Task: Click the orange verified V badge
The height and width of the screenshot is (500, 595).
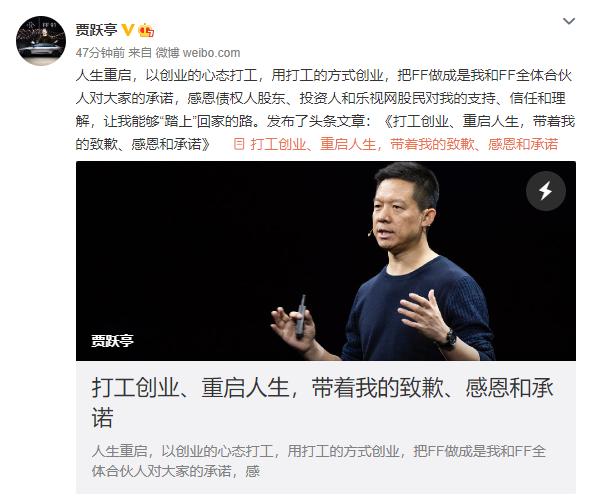Action: (128, 30)
